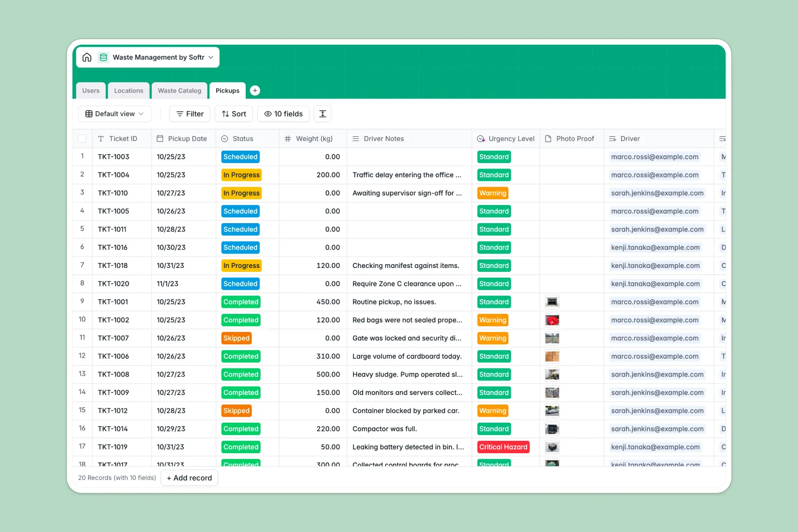Switch to the Locations tab
The width and height of the screenshot is (798, 532).
[129, 90]
